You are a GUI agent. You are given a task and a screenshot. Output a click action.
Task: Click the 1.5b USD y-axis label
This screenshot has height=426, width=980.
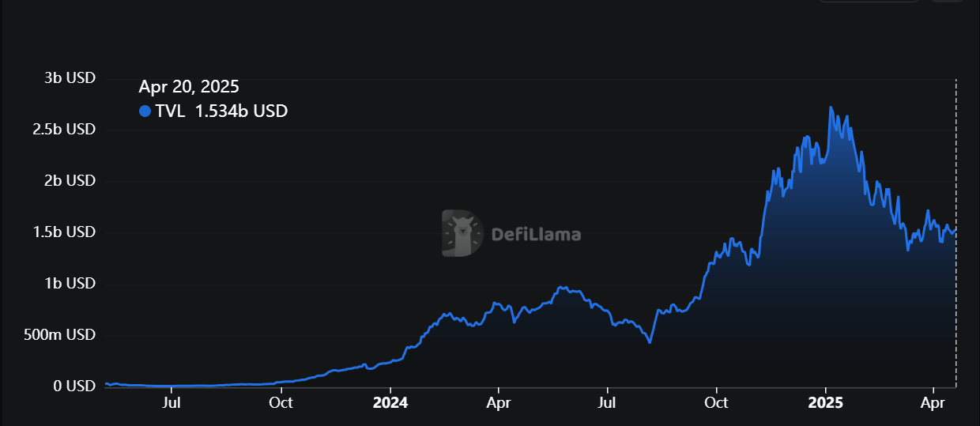[64, 232]
